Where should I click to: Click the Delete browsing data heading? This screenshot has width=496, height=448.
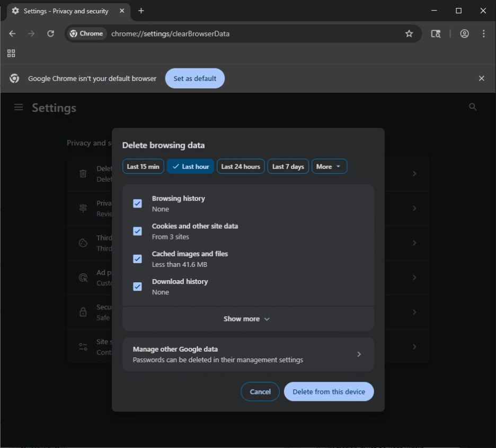pos(163,146)
